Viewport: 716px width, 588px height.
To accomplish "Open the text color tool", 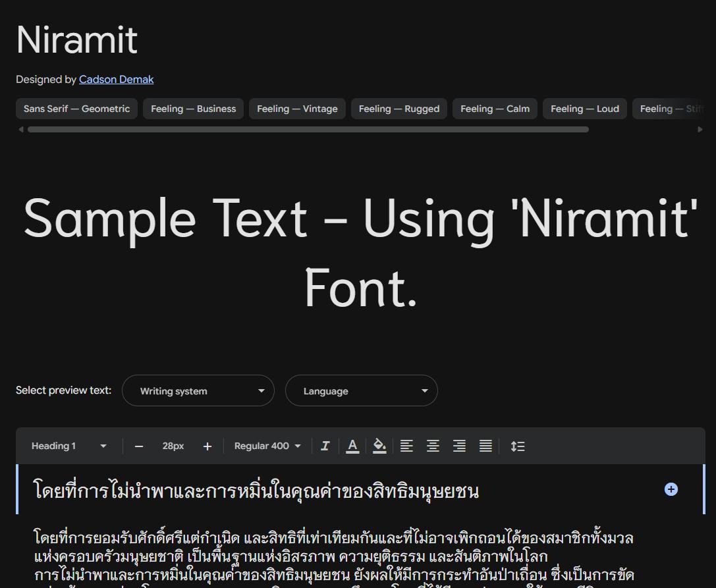I will [x=352, y=446].
